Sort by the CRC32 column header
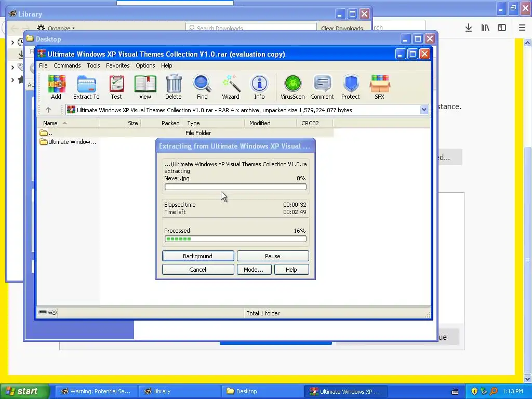 (315, 123)
